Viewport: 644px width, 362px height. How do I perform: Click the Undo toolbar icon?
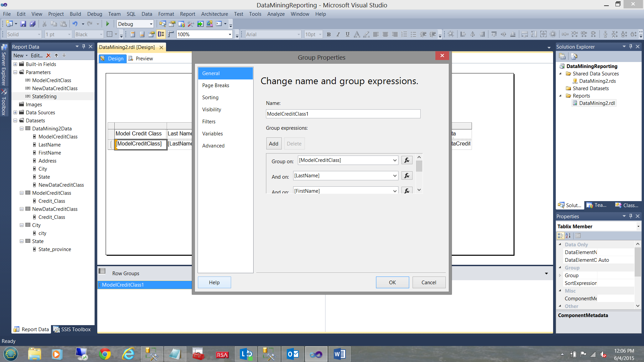[75, 24]
